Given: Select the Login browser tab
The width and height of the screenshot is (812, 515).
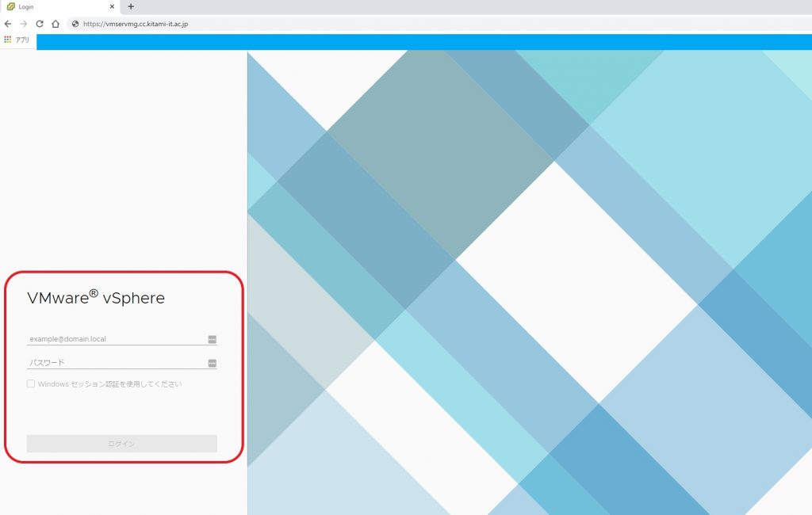Looking at the screenshot, I should pyautogui.click(x=59, y=6).
